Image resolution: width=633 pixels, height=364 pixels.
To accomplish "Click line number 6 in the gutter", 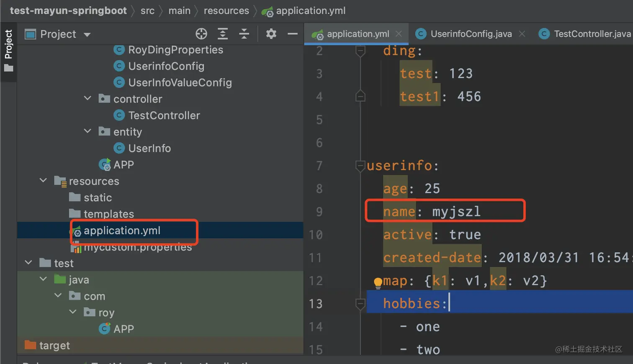I will [x=319, y=143].
